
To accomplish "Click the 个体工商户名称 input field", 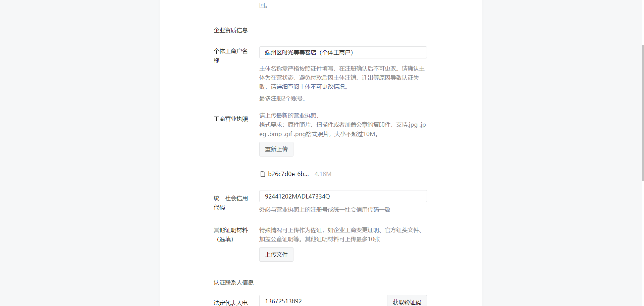I will [x=343, y=52].
